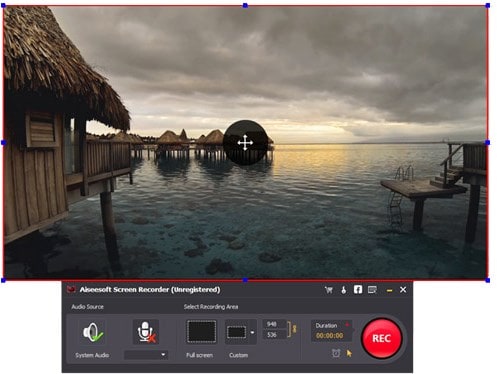This screenshot has width=497, height=374.
Task: Expand the Custom area size dropdown arrow
Action: click(252, 332)
